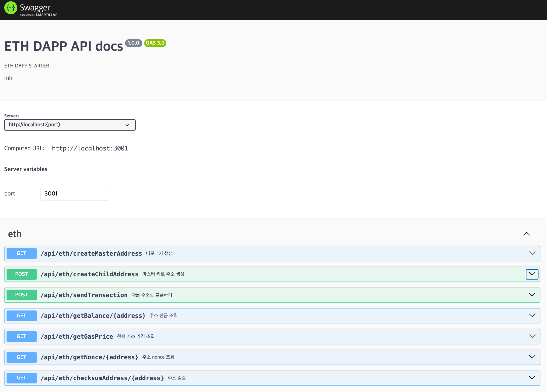547x392 pixels.
Task: Expand the highlighted createChildAddress chevron
Action: coord(532,274)
